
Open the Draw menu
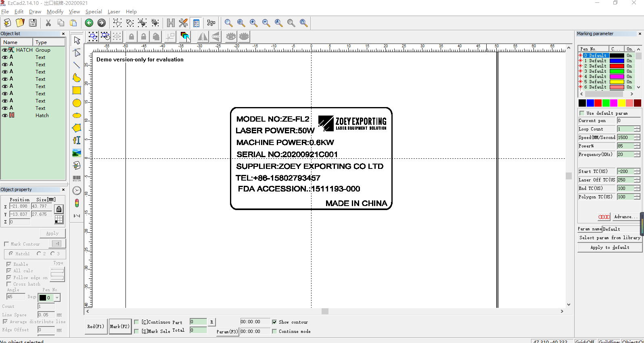pos(35,11)
